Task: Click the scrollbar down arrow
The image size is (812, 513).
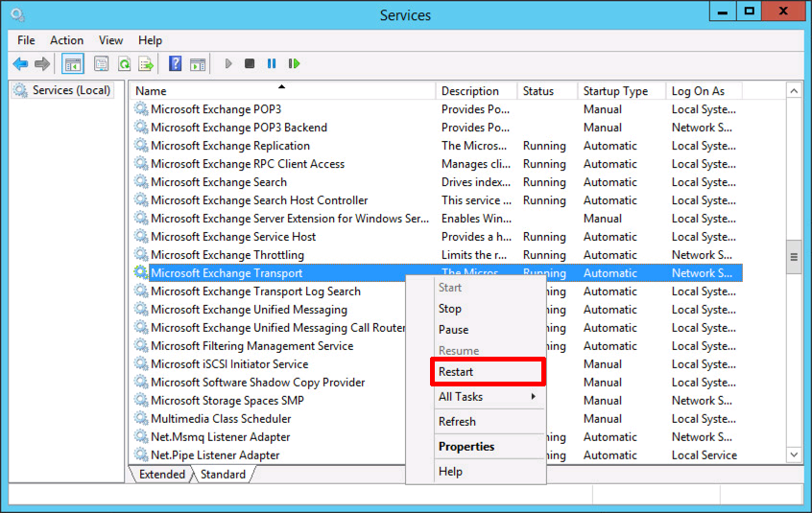Action: coord(794,455)
